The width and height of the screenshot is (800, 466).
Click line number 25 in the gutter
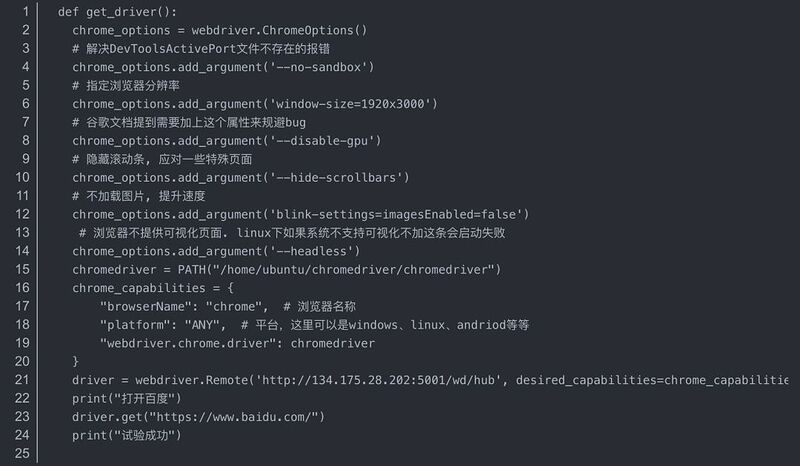[x=22, y=453]
